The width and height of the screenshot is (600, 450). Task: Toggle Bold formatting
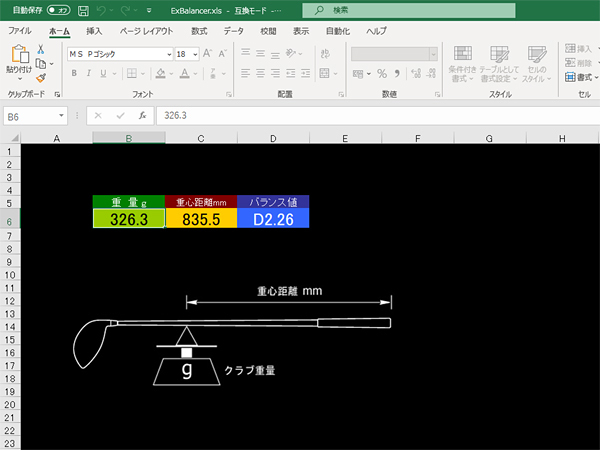tap(73, 73)
